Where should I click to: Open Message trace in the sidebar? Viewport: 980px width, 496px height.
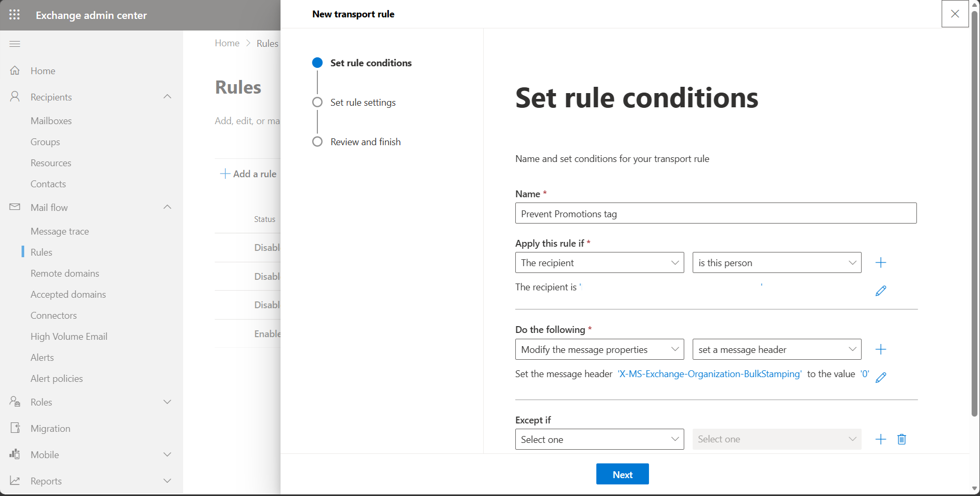tap(59, 231)
